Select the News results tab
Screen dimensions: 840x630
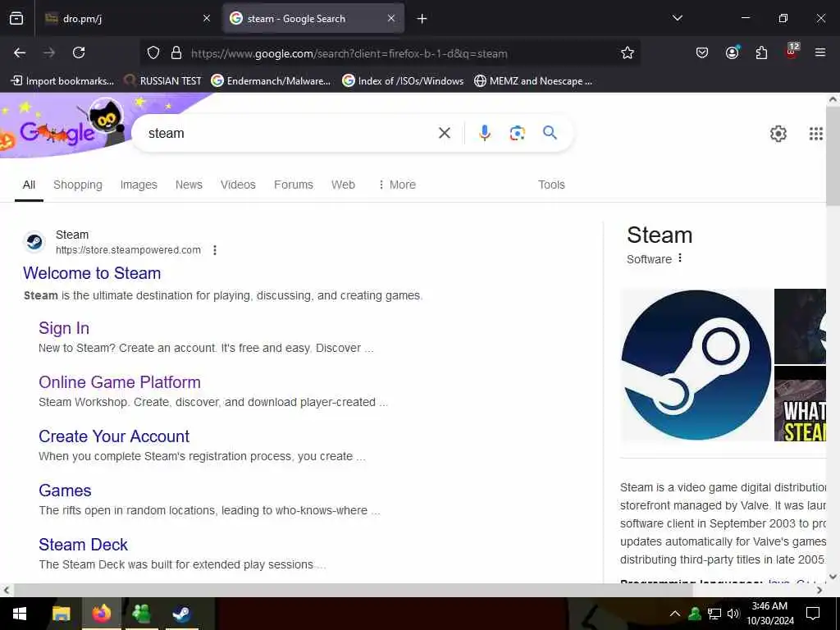coord(189,185)
